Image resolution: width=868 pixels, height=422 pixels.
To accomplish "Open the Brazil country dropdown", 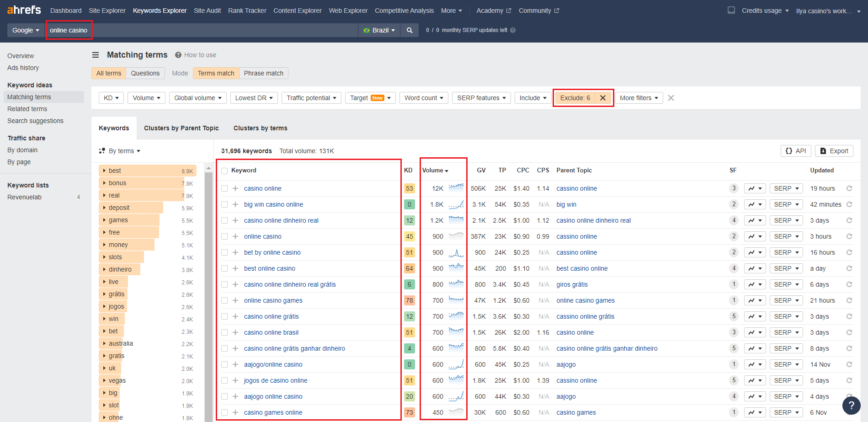I will pos(379,30).
